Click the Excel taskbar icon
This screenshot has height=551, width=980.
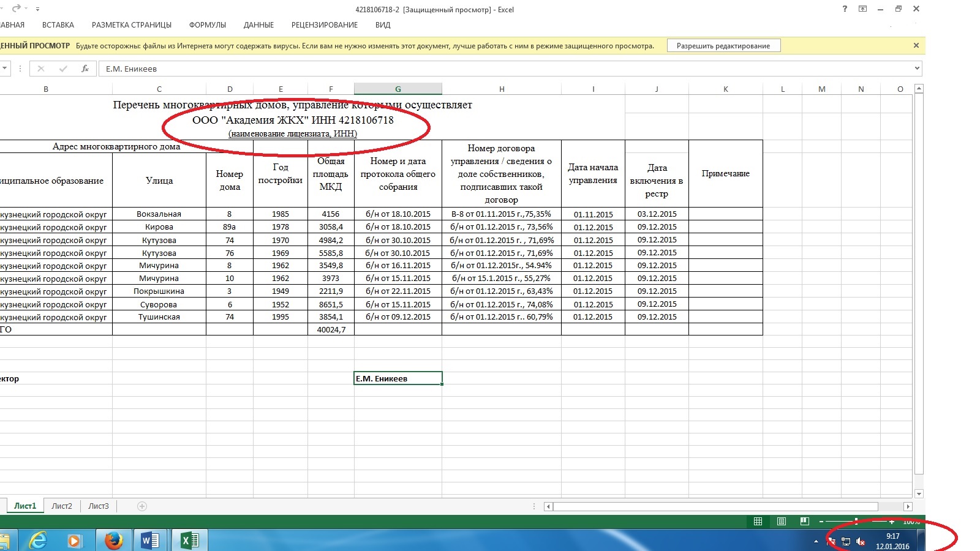[189, 541]
